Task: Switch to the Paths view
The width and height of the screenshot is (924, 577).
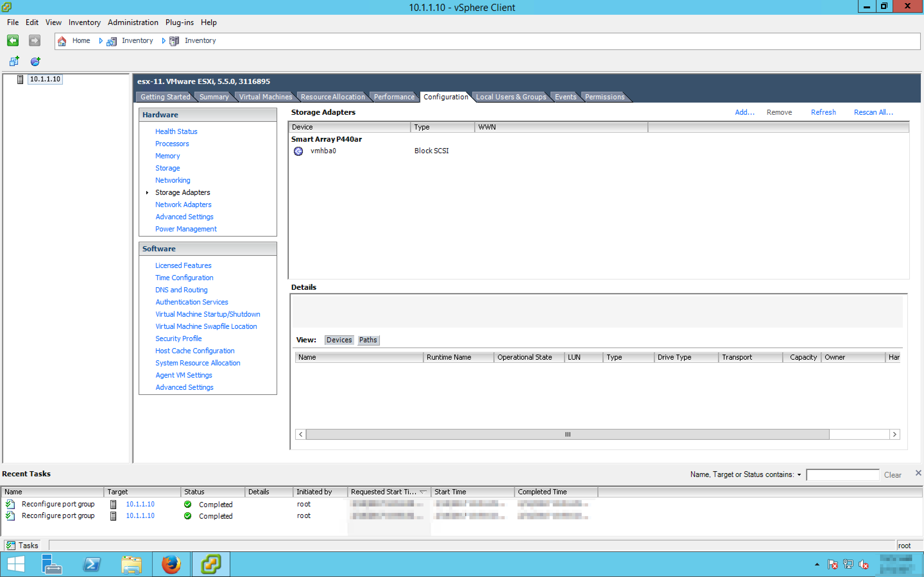Action: point(368,340)
